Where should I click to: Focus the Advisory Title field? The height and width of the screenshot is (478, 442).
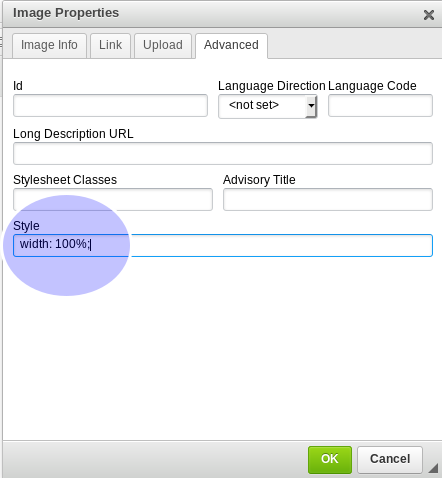(x=328, y=199)
